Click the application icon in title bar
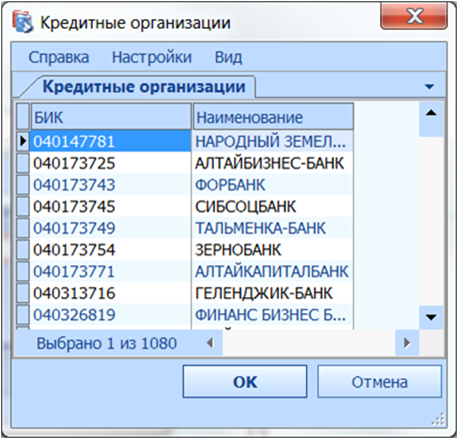This screenshot has height=439, width=458. [x=23, y=22]
